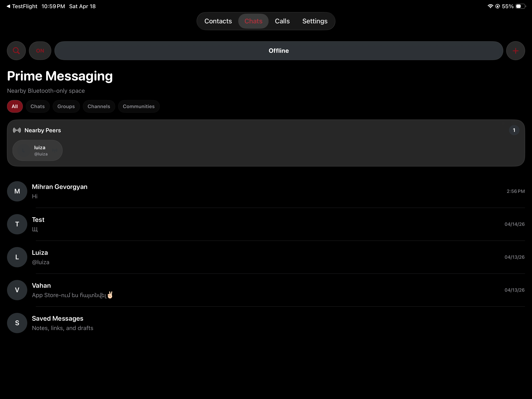
Task: Tap the Luiza chat avatar L
Action: (17, 257)
